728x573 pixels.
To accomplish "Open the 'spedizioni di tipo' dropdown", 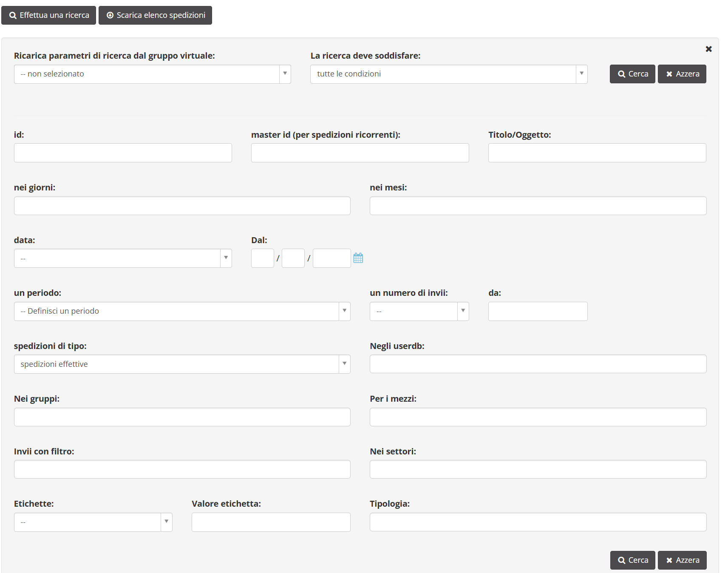I will click(x=182, y=364).
